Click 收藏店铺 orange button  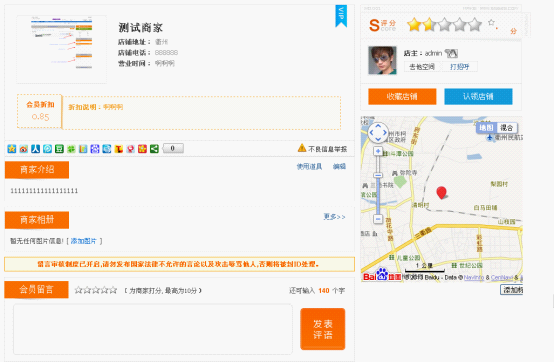click(402, 96)
